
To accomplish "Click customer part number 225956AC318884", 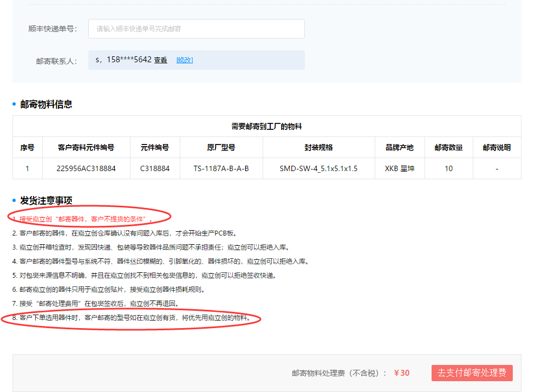I will pyautogui.click(x=86, y=168).
